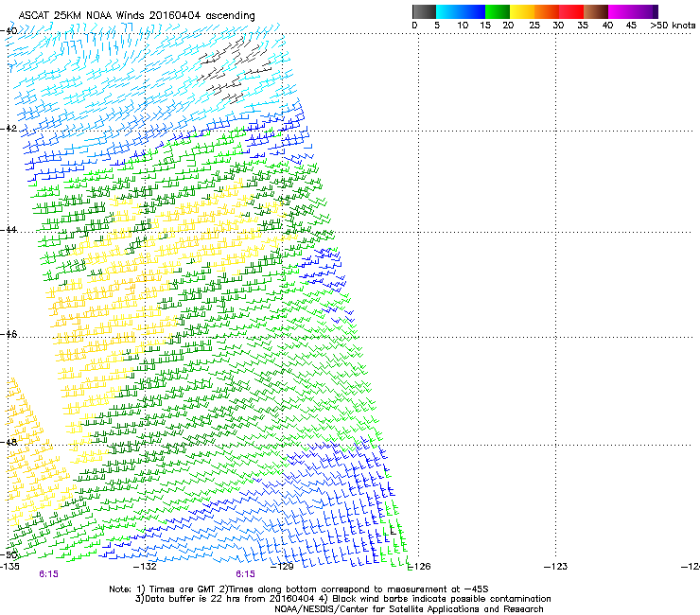
Task: Click the '10' label on the color scale
Action: (x=463, y=26)
